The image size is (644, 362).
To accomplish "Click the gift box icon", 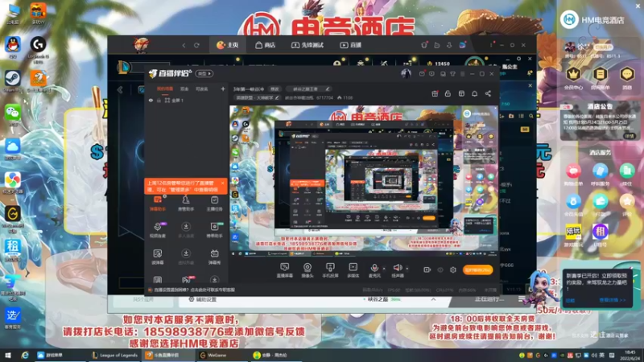I will [435, 93].
